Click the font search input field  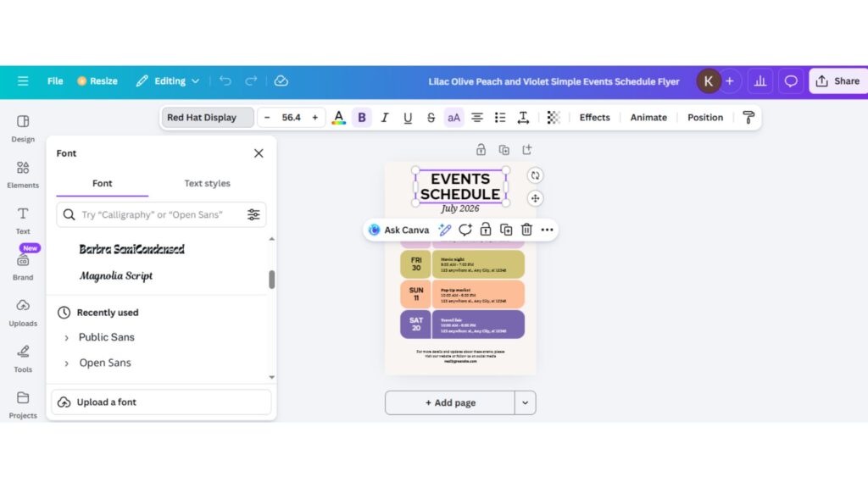click(x=157, y=215)
